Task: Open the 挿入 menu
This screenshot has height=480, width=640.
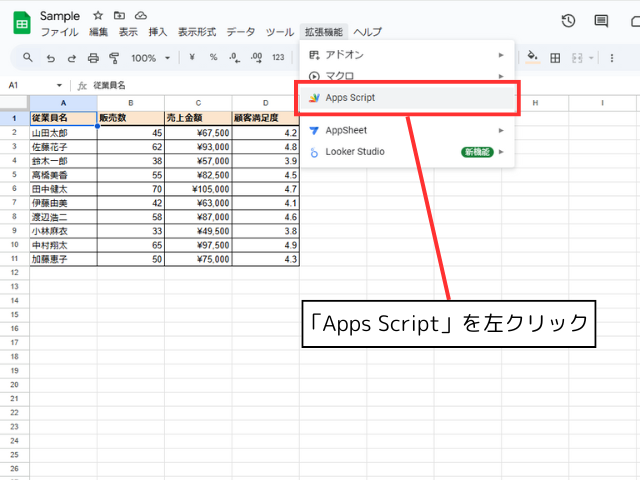Action: tap(158, 32)
